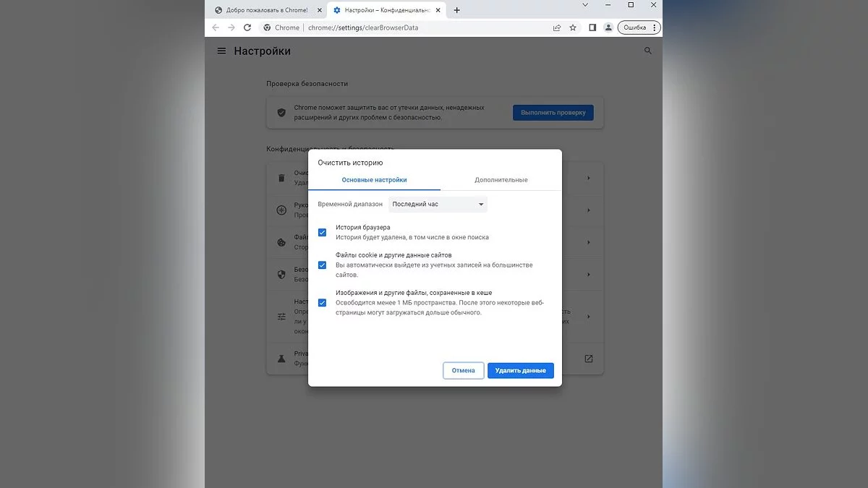Open a new tab with plus button

456,10
